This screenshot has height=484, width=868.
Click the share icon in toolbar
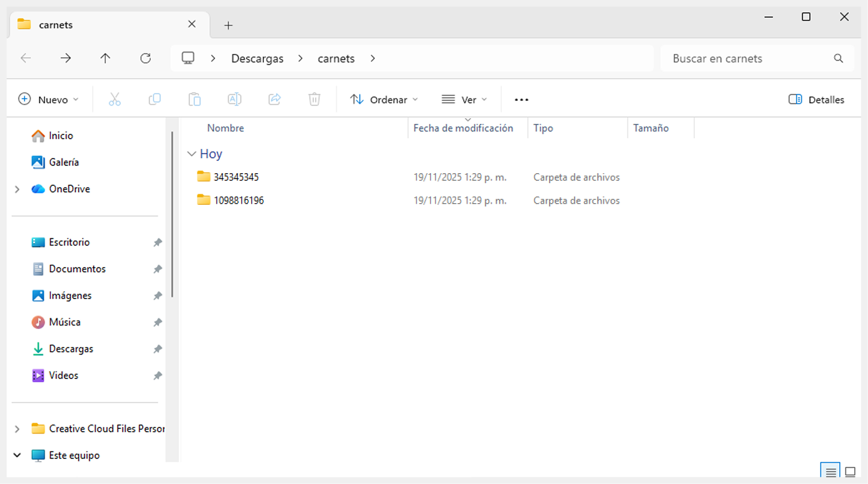click(x=275, y=99)
